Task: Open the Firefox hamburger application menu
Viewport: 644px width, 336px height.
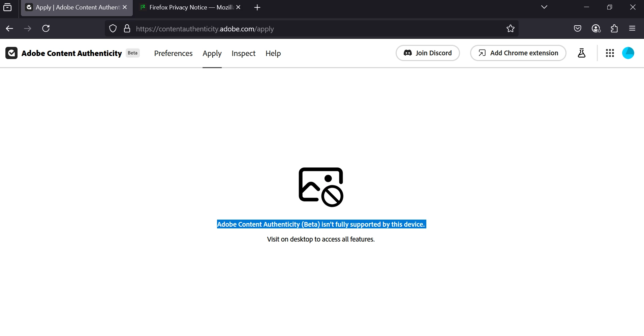Action: (632, 29)
